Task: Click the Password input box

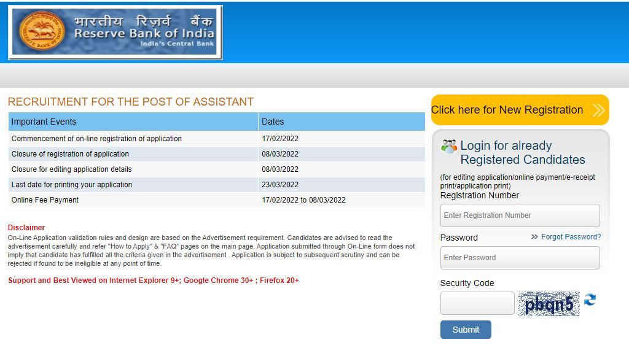Action: coord(520,257)
